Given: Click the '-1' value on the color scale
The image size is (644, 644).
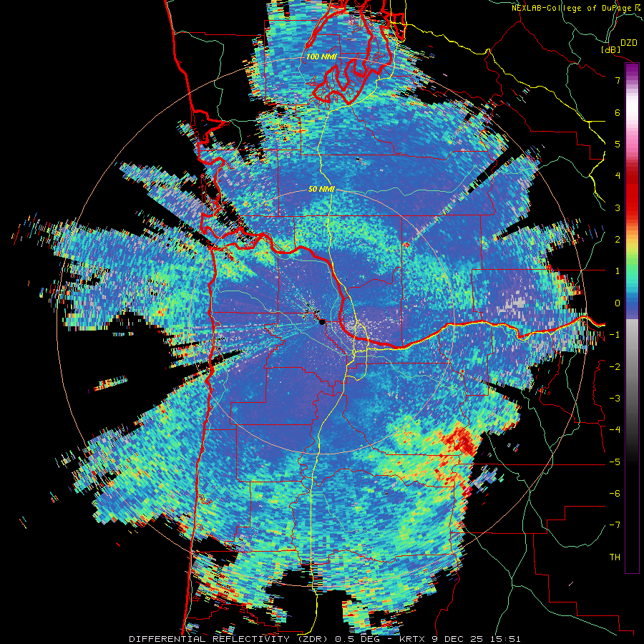Looking at the screenshot, I should point(615,335).
